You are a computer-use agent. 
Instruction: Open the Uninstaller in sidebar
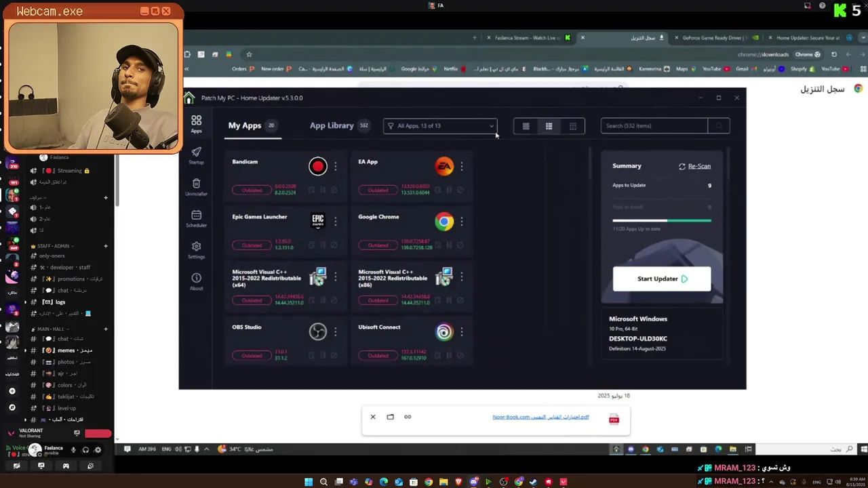tap(196, 187)
